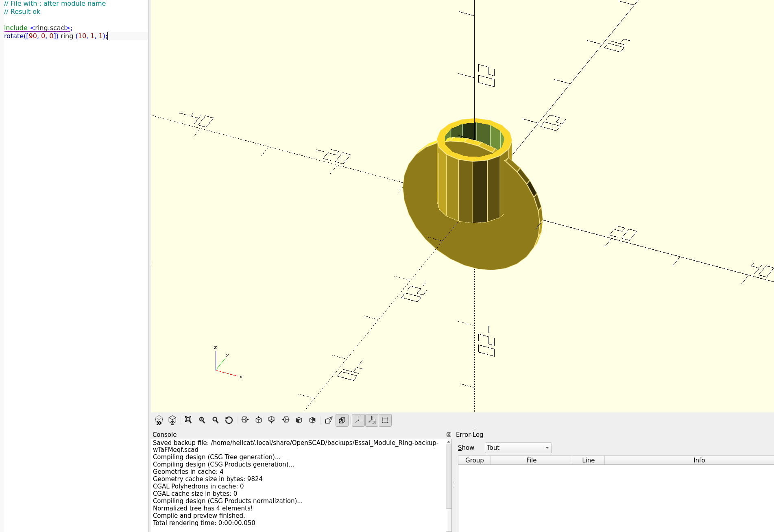Switch to the Top view cube icon
774x532 pixels.
pos(259,420)
